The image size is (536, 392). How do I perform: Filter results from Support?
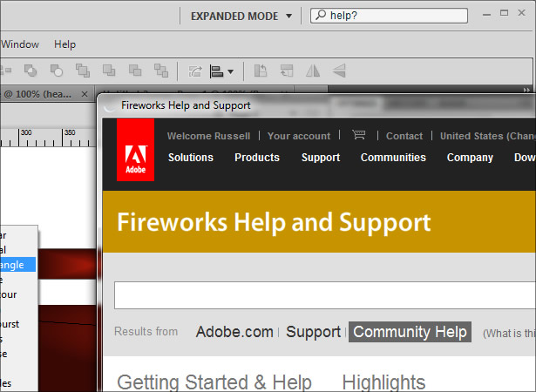click(313, 332)
